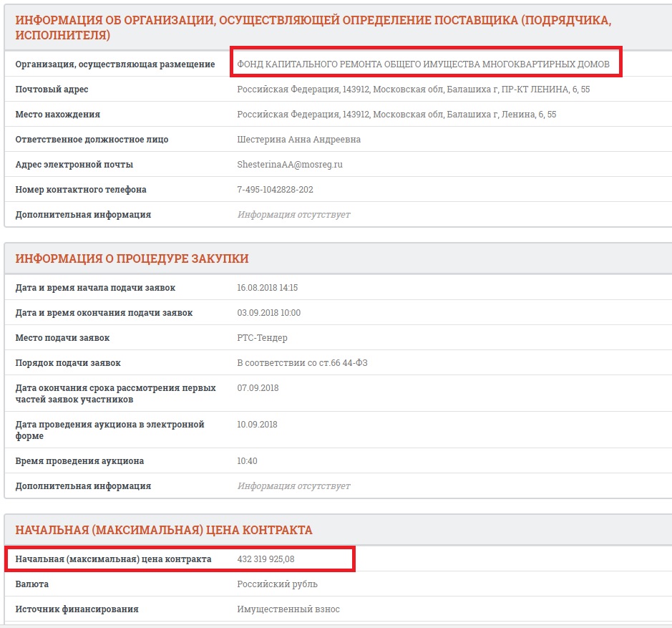Select submission place value 'РТС-Тендер'
Screen dimensions: 672x628
pos(262,338)
